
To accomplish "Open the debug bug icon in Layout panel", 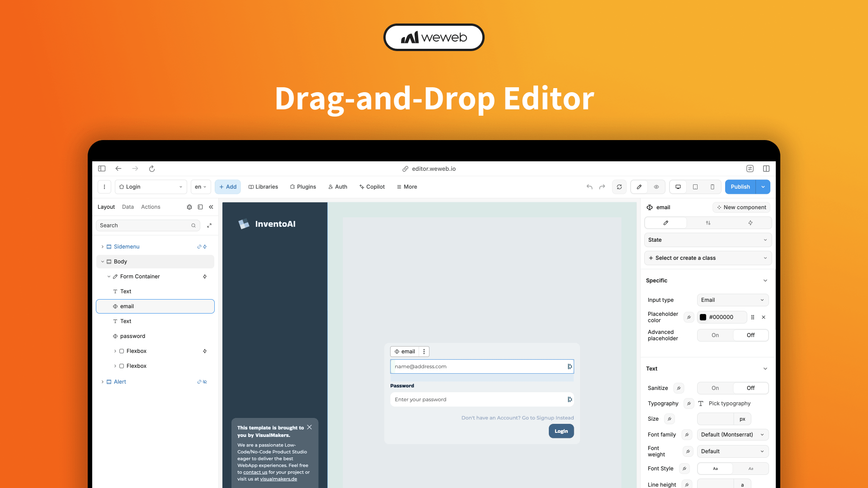I will tap(189, 207).
